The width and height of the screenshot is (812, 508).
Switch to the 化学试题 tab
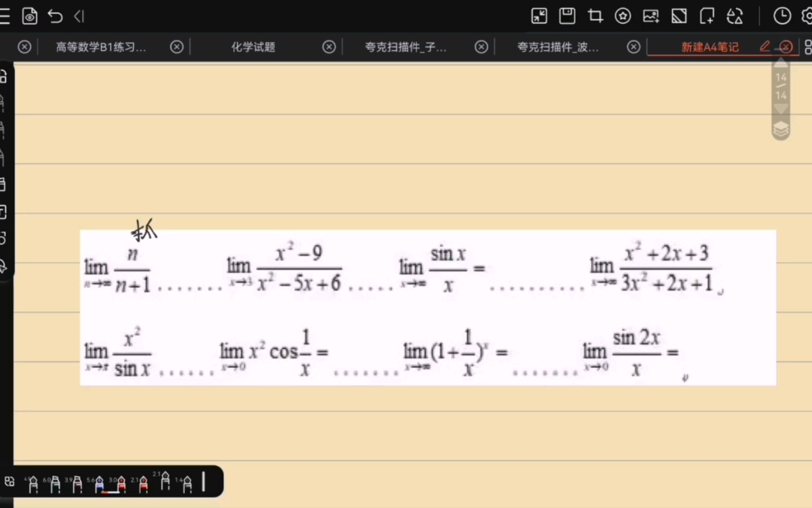[253, 47]
